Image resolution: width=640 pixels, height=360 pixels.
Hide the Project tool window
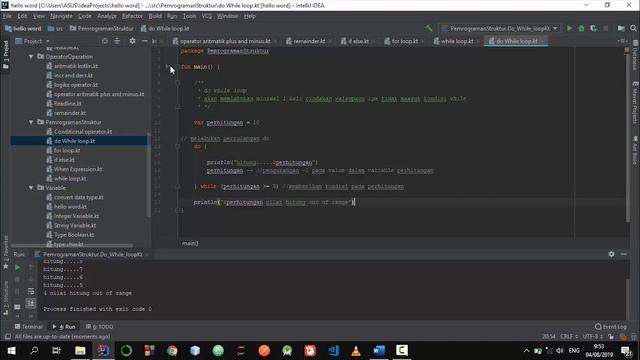pos(144,41)
